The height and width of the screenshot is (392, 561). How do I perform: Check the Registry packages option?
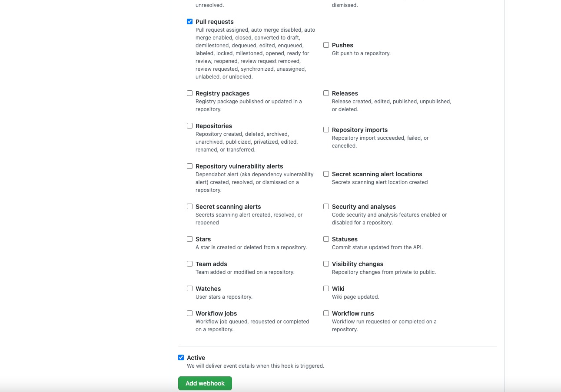[189, 93]
